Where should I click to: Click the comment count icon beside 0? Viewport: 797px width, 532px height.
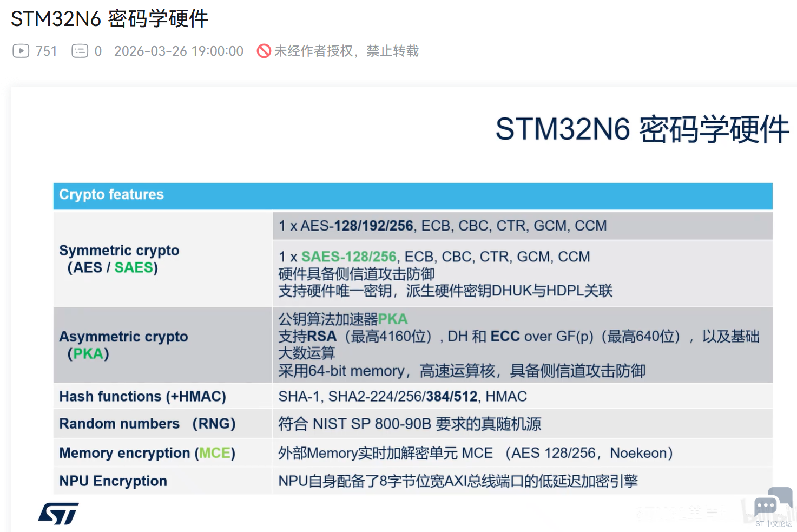[80, 51]
